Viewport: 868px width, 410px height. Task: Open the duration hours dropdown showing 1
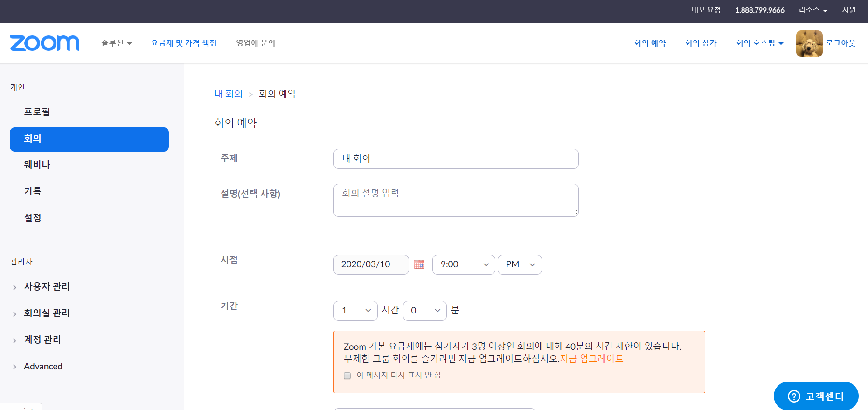coord(355,311)
